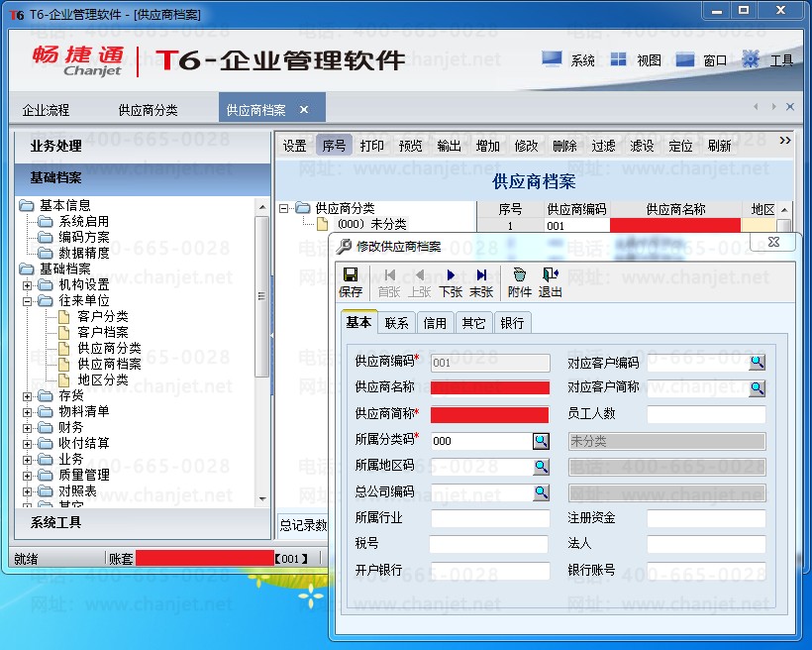Viewport: 812px width, 650px height.
Task: Open the 窗口 icon menu
Action: coord(685,59)
